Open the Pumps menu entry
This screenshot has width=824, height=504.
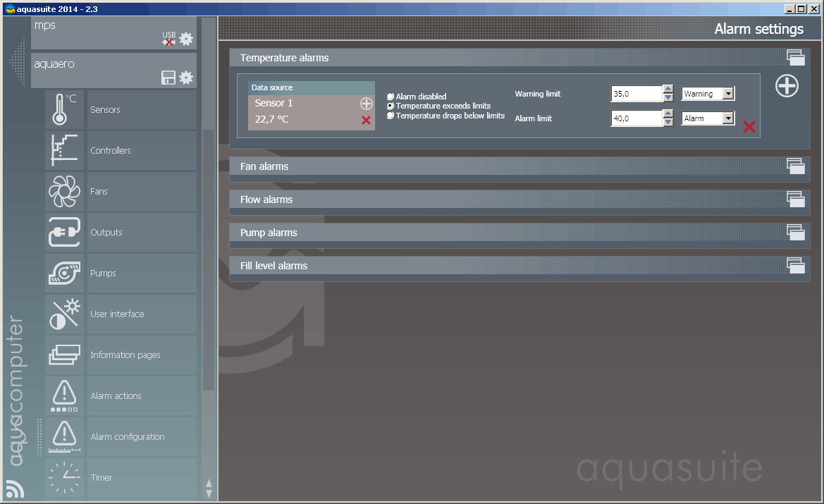[142, 273]
